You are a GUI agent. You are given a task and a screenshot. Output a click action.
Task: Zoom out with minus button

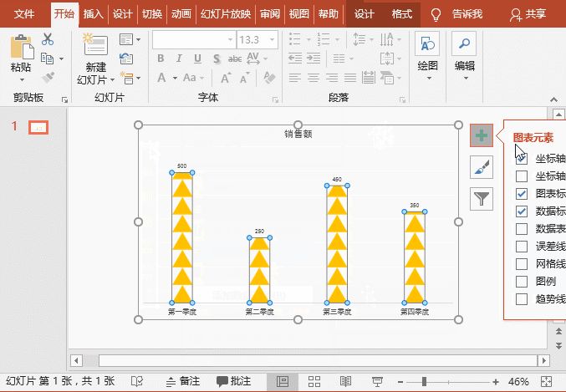(400, 381)
